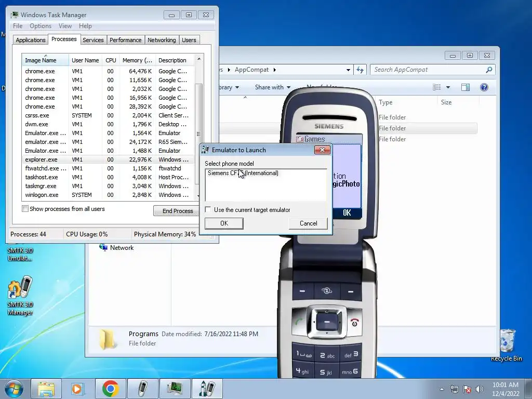This screenshot has width=532, height=399.
Task: Open the SMTK 3.0 Manager desktop shortcut
Action: tap(20, 295)
